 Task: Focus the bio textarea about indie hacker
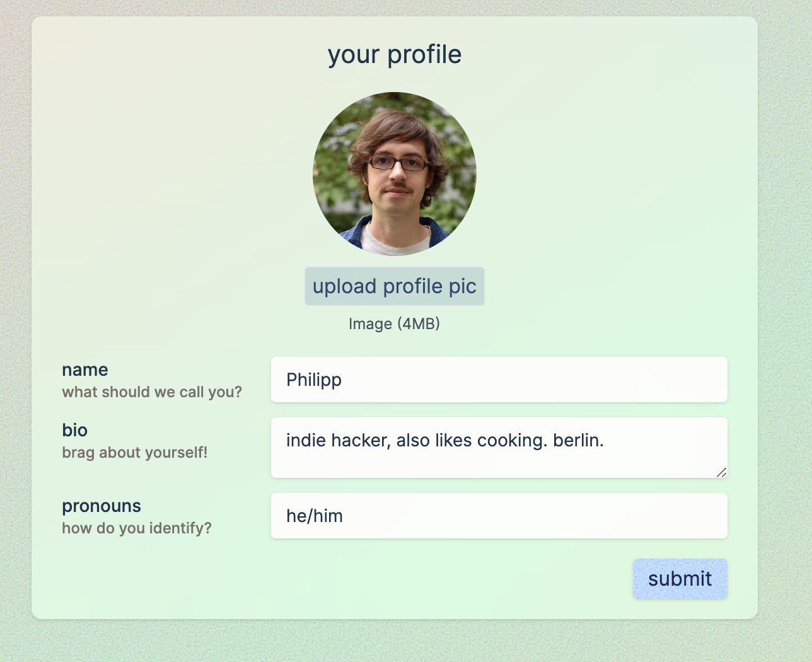(x=499, y=448)
